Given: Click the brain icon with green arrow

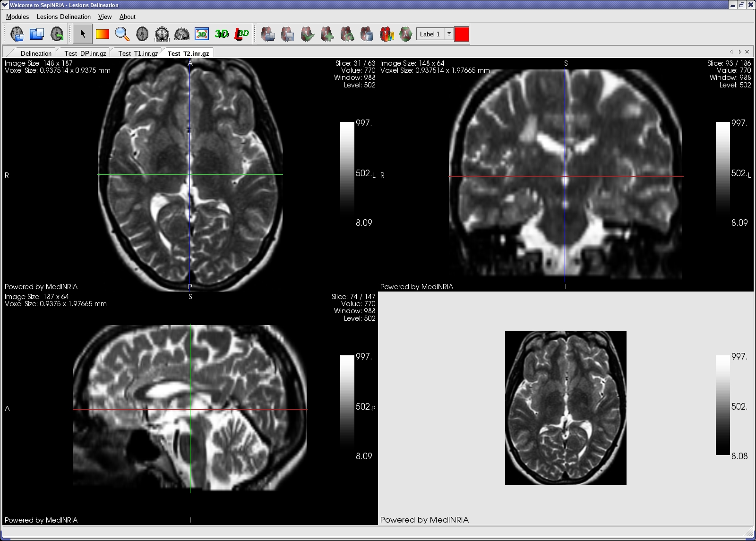Looking at the screenshot, I should (x=57, y=34).
